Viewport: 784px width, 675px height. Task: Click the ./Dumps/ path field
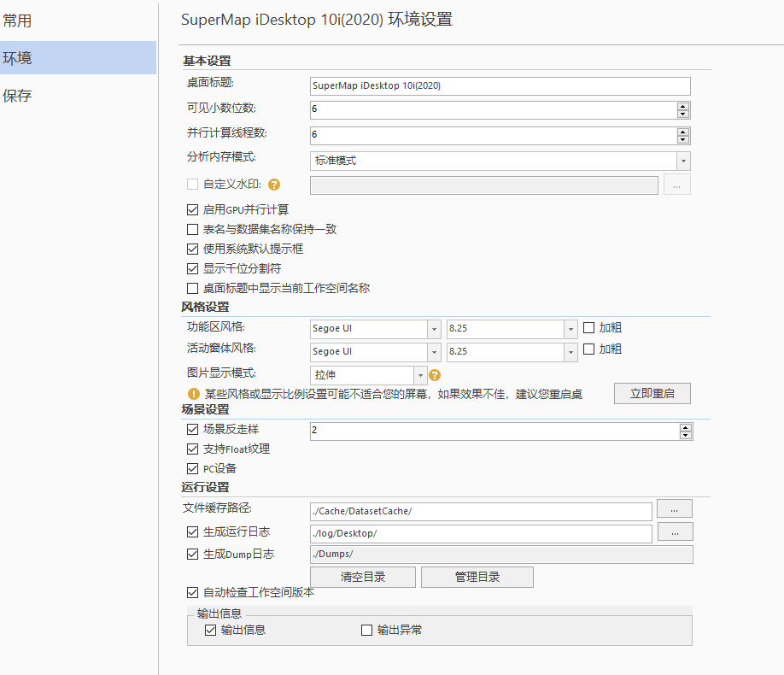pyautogui.click(x=501, y=555)
